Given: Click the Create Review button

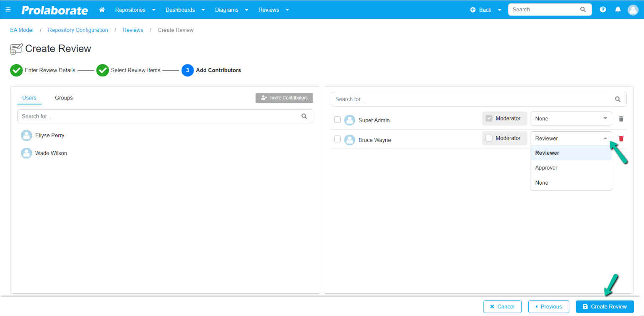Looking at the screenshot, I should point(605,307).
